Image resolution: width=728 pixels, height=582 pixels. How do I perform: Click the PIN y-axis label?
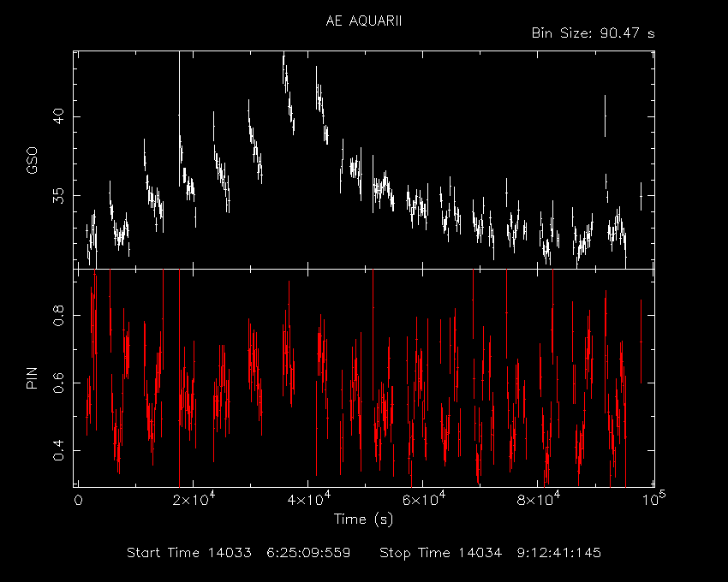click(32, 377)
